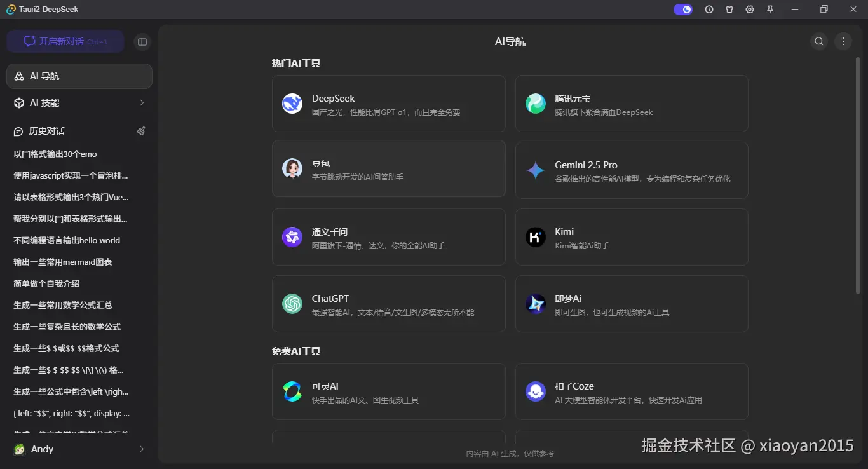
Task: Collapse the sidebar with the panel icon
Action: (142, 41)
